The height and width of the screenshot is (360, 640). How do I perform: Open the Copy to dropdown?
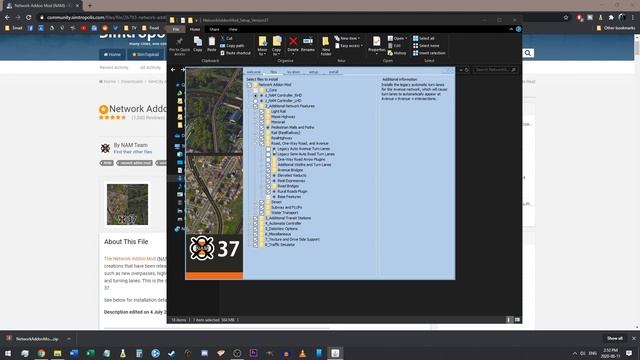pyautogui.click(x=277, y=52)
